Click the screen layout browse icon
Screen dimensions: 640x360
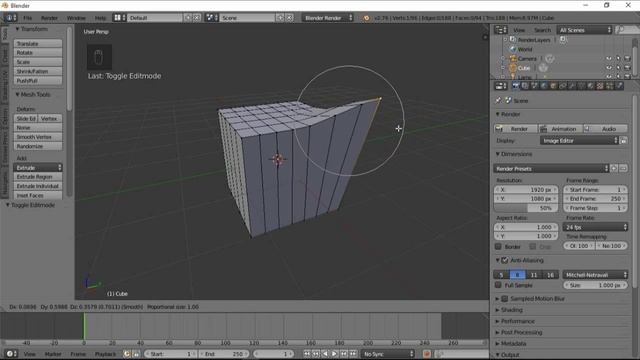pos(120,18)
